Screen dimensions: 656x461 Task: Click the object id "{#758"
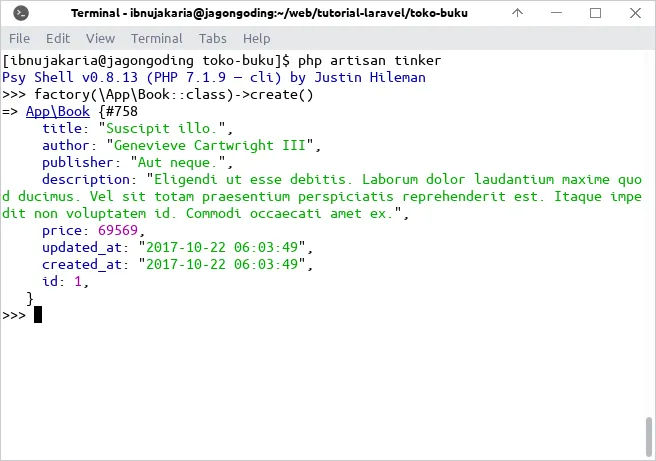[x=118, y=112]
